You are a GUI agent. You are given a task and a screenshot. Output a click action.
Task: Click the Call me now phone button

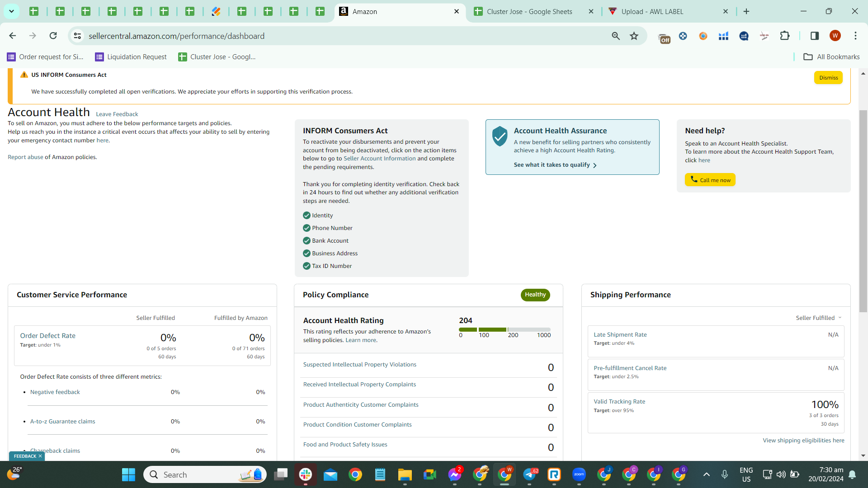coord(710,180)
